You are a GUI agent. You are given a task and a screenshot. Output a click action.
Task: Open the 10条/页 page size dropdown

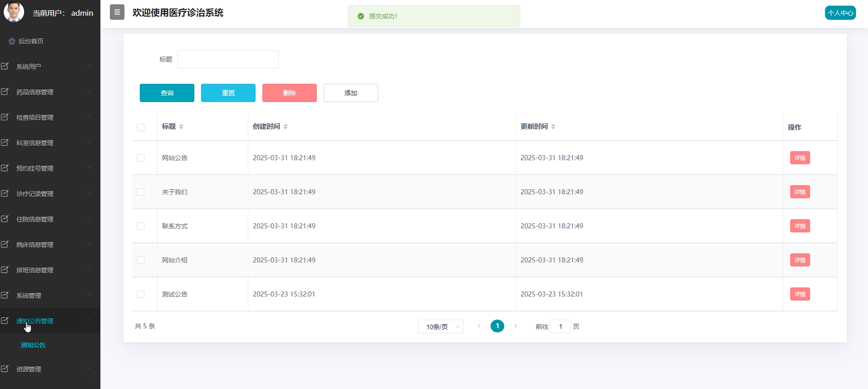[x=440, y=326]
